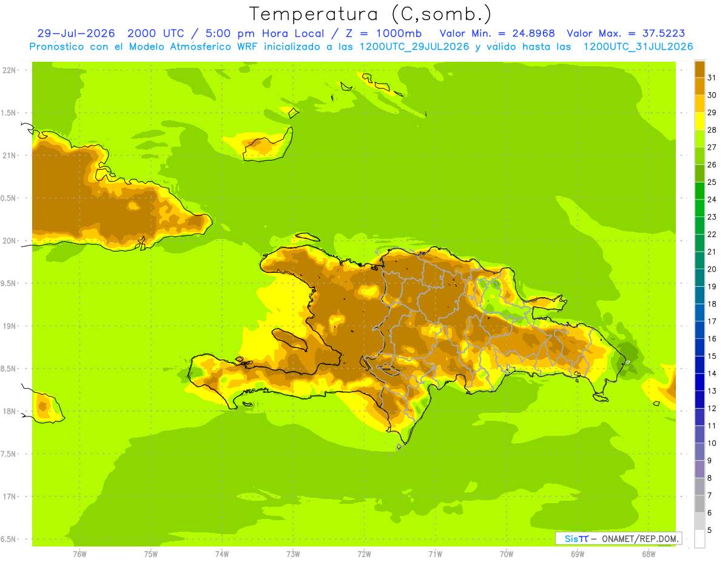Click the "Temperatura (C,somb.)" chart title

click(x=371, y=14)
